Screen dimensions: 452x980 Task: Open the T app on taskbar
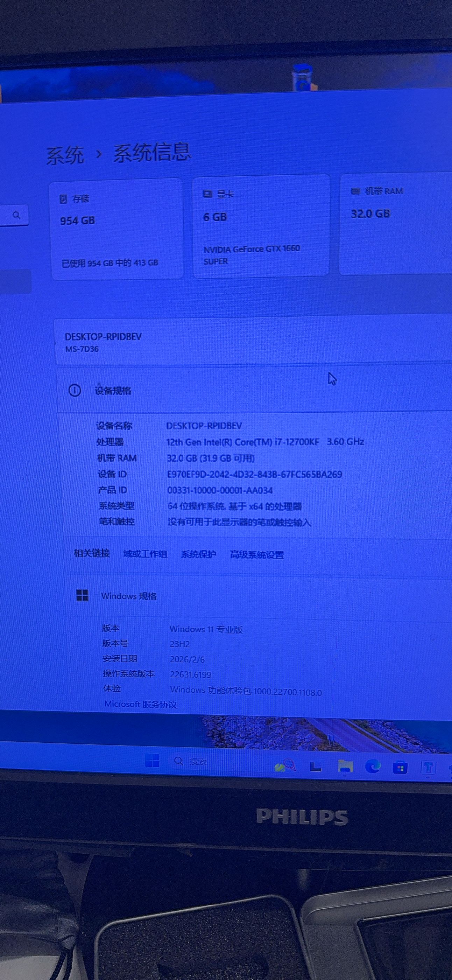tap(428, 768)
